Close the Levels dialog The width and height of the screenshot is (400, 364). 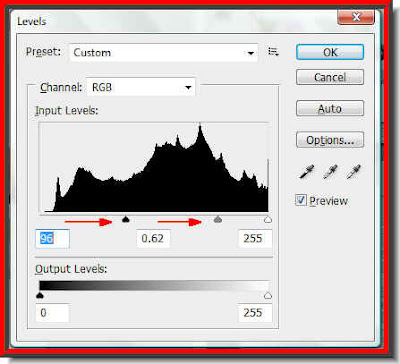click(356, 17)
